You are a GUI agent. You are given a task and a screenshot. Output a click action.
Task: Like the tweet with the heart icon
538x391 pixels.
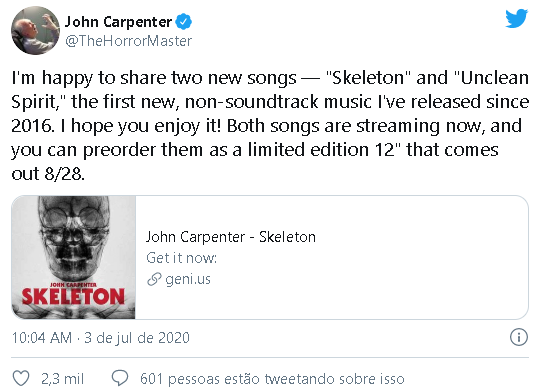coord(21,379)
